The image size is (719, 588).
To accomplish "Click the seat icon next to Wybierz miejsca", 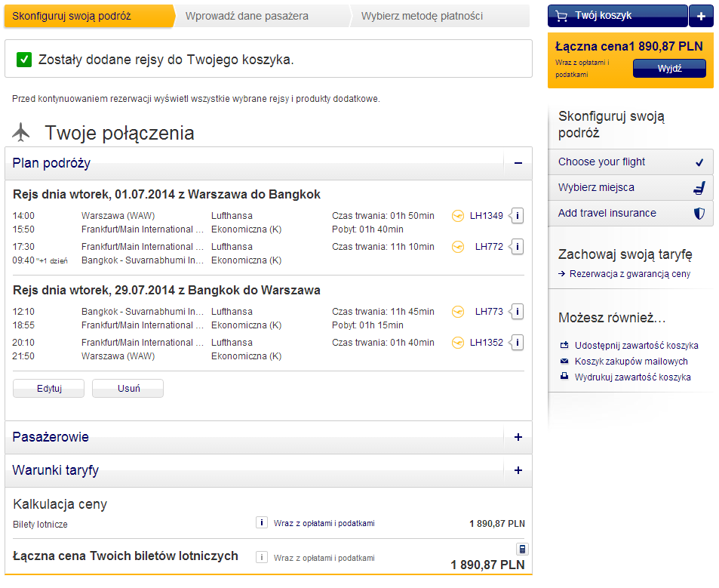I will click(699, 188).
